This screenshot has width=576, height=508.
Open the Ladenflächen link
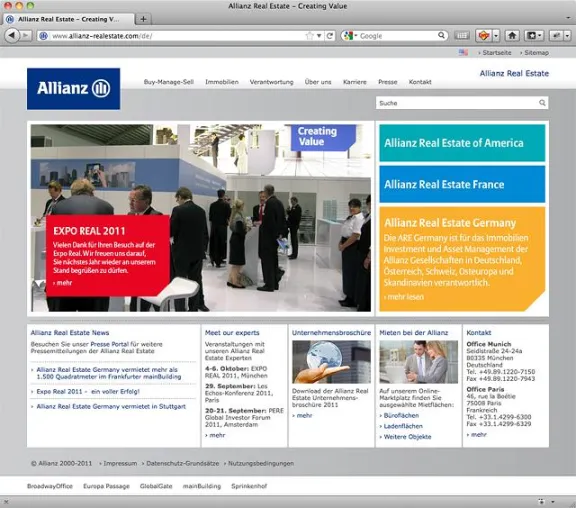[x=401, y=426]
